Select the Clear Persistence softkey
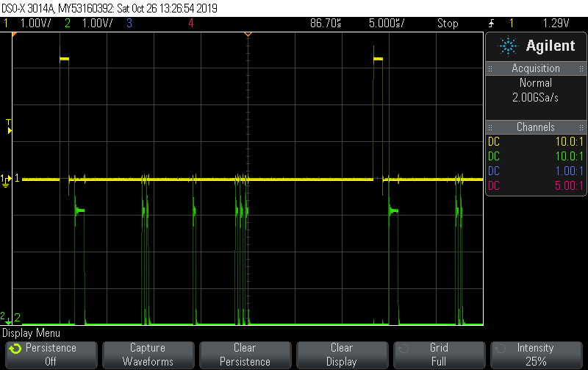 pyautogui.click(x=245, y=355)
